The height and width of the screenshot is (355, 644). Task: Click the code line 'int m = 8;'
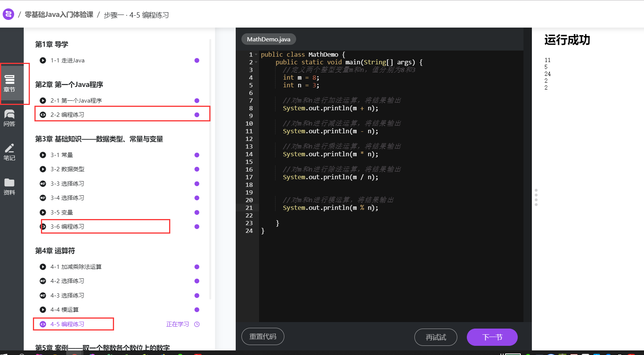tap(301, 77)
